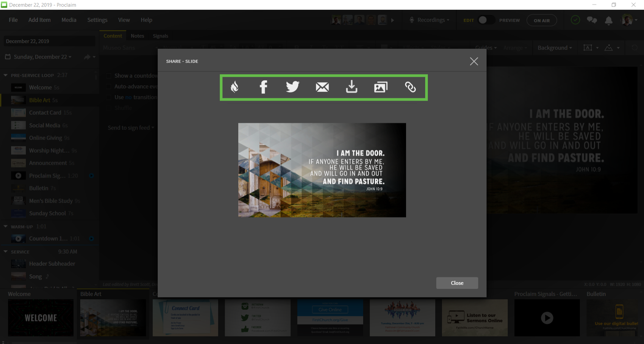
Task: Click the Close button in dialog
Action: tap(457, 283)
